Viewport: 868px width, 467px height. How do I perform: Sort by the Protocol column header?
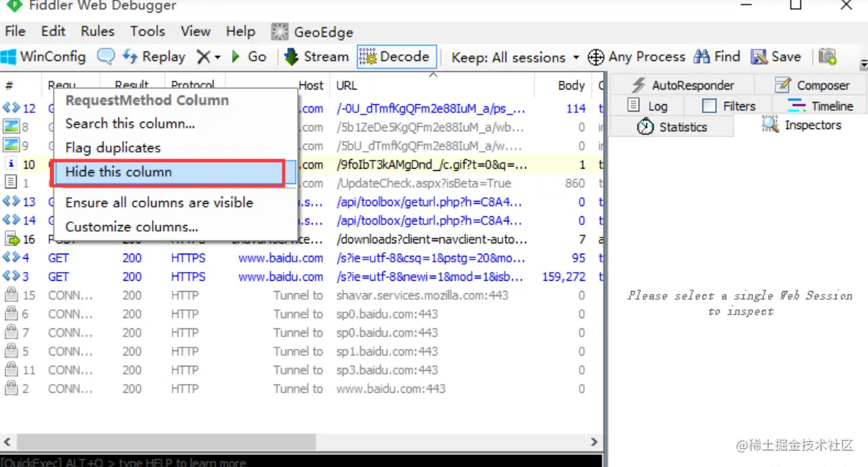193,84
